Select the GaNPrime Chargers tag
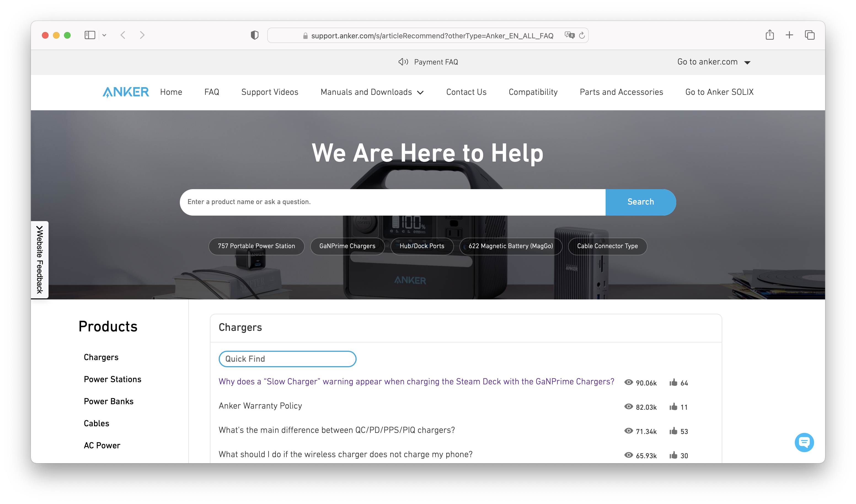This screenshot has height=504, width=856. point(347,246)
